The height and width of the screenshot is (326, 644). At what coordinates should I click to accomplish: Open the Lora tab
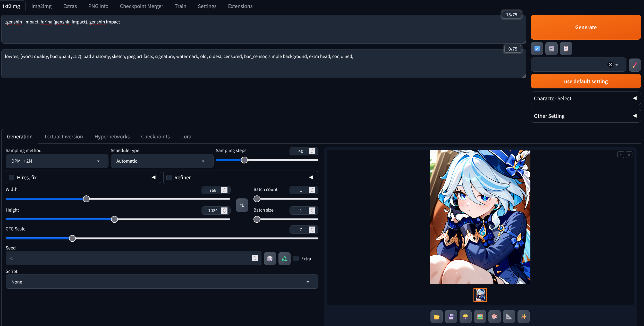coord(186,137)
